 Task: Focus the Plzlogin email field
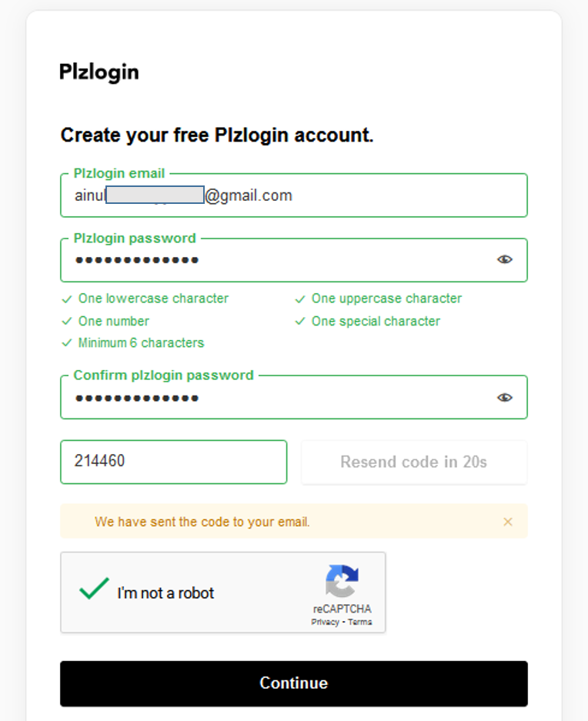[294, 195]
